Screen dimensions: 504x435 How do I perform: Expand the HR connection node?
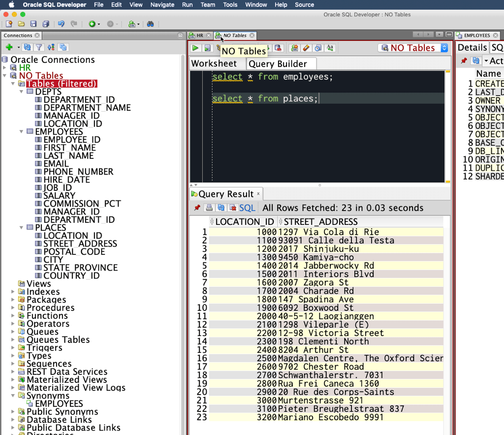coord(5,67)
